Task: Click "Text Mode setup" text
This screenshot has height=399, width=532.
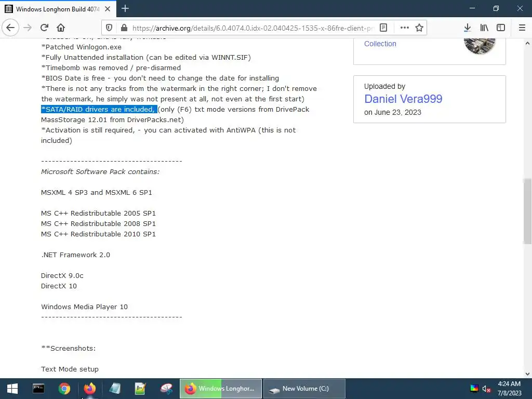Action: tap(70, 369)
